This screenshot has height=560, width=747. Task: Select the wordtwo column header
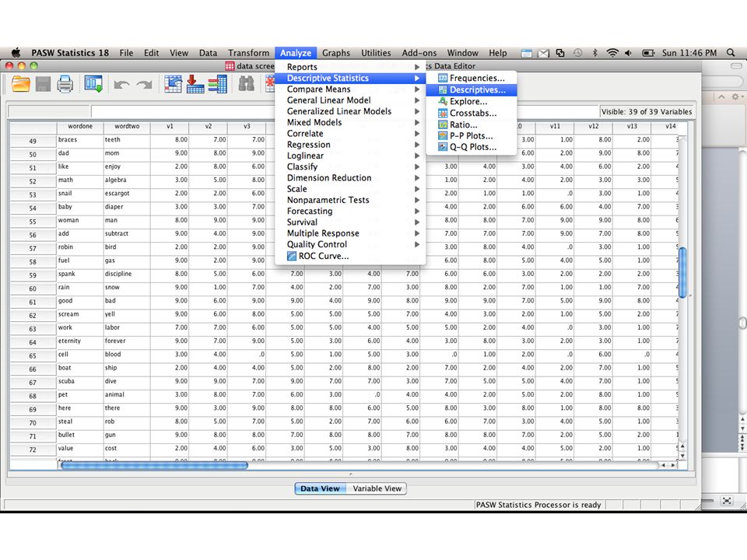127,127
